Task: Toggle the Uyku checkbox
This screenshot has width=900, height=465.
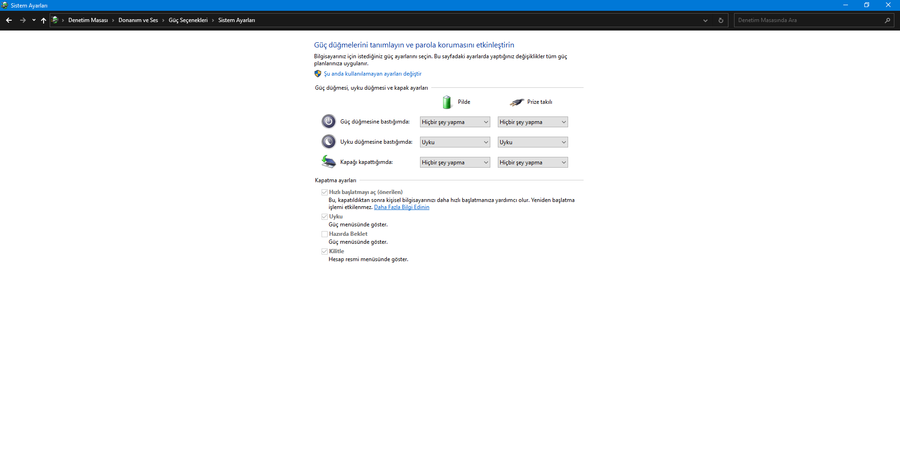Action: click(324, 217)
